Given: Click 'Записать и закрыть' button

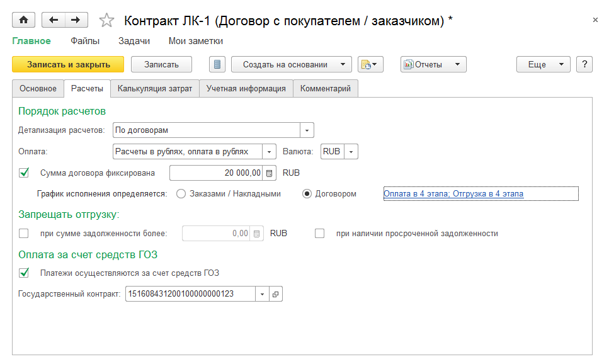Looking at the screenshot, I should 68,64.
